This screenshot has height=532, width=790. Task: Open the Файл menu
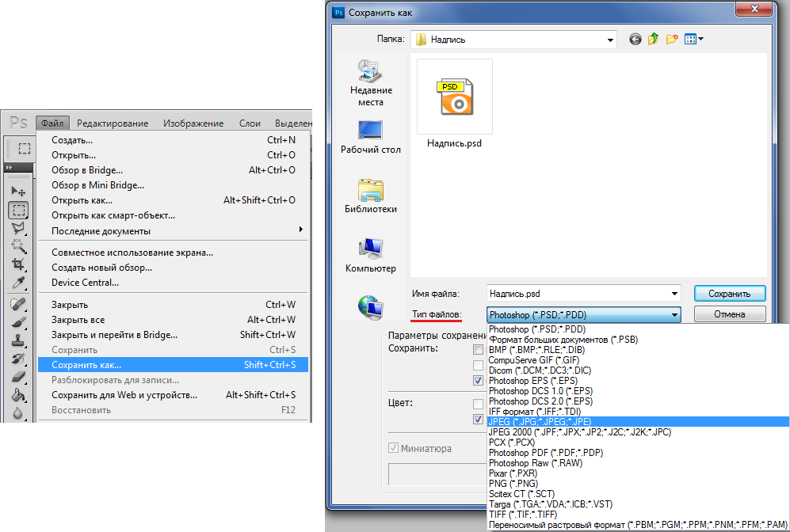click(52, 123)
